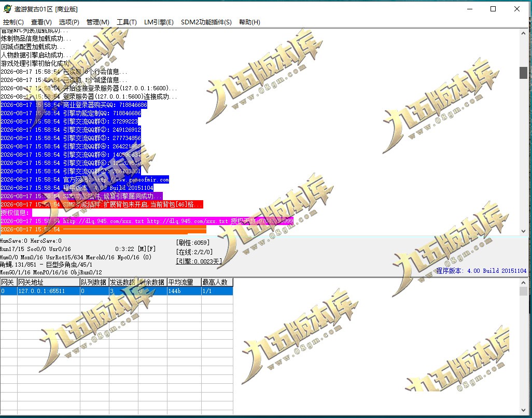
Task: Open the SDM2功能插件(S) menu
Action: click(206, 22)
